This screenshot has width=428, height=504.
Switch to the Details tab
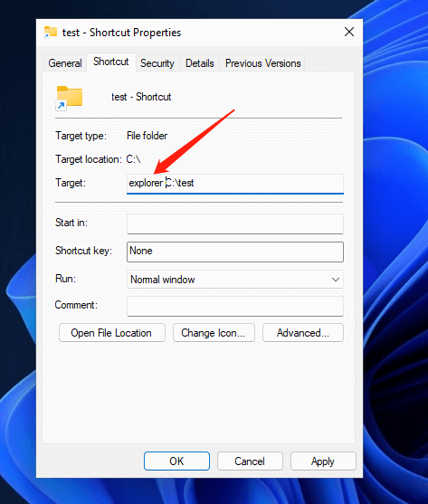coord(200,63)
